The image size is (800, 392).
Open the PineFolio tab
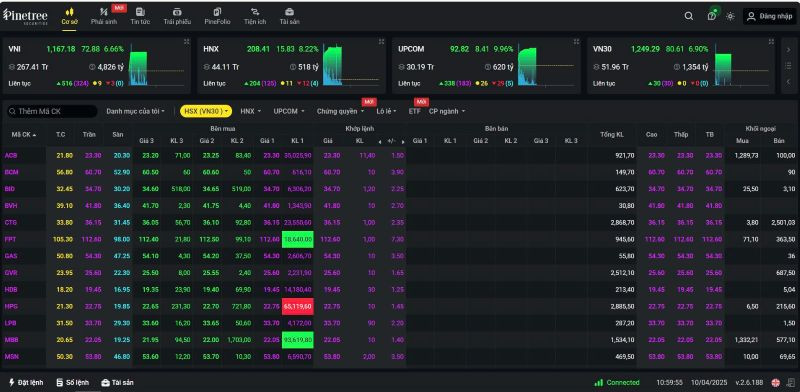217,16
